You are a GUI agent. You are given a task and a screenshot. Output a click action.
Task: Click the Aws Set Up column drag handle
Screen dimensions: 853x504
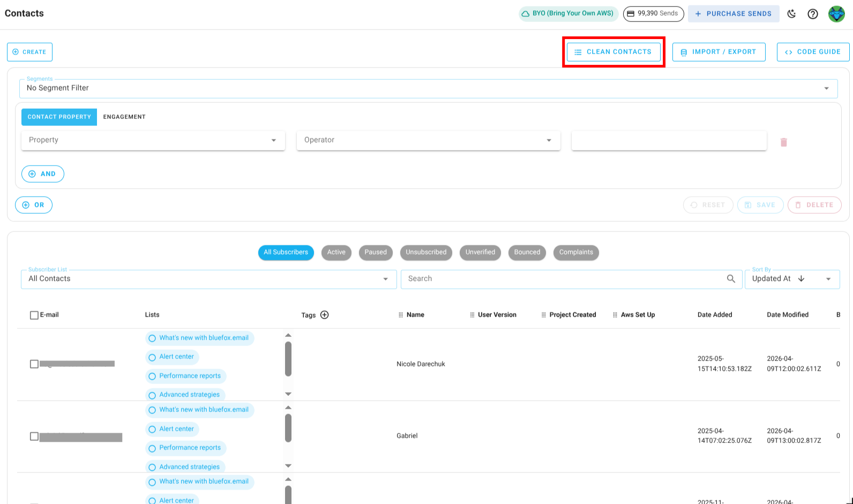coord(615,315)
